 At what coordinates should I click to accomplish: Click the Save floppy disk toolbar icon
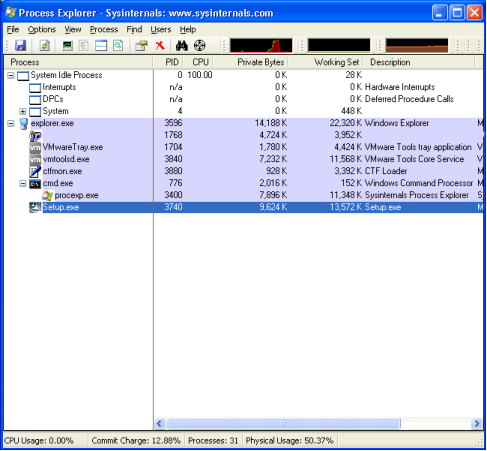click(21, 45)
